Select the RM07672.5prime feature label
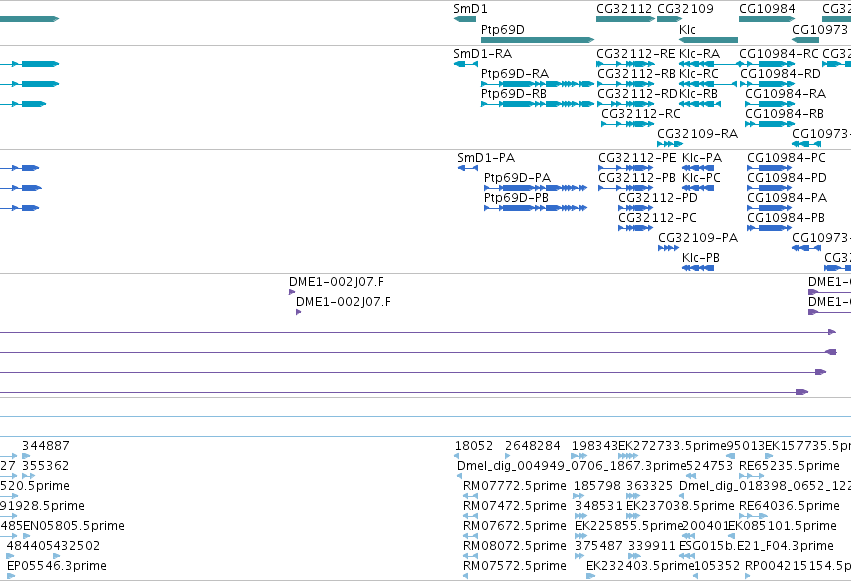The width and height of the screenshot is (851, 581). pyautogui.click(x=515, y=526)
